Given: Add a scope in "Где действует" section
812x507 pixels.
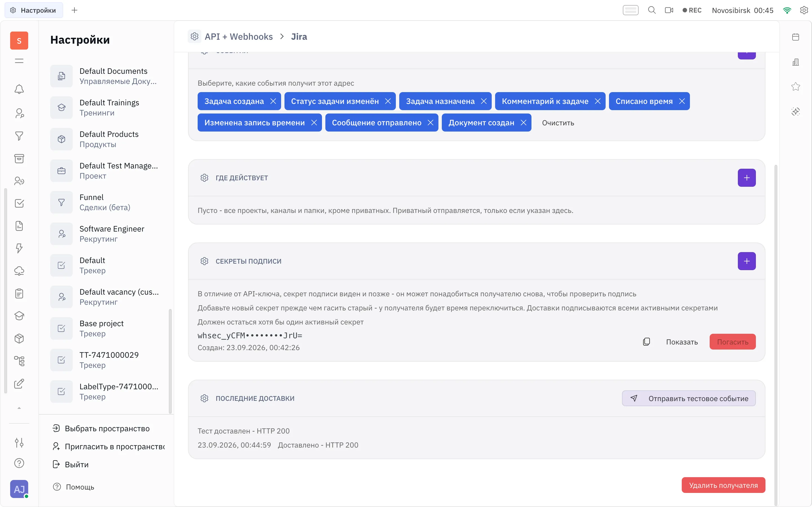Looking at the screenshot, I should tap(747, 178).
